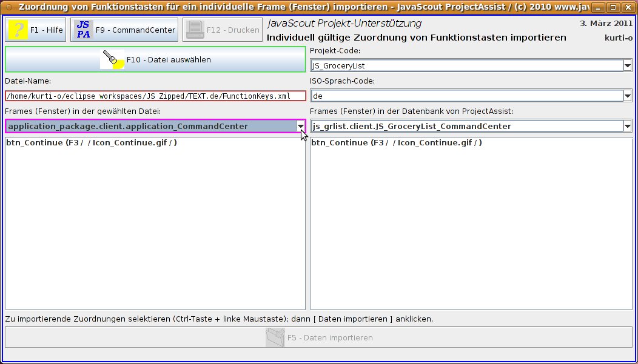
Task: Click the folder icon beside Daten importieren
Action: pyautogui.click(x=275, y=337)
